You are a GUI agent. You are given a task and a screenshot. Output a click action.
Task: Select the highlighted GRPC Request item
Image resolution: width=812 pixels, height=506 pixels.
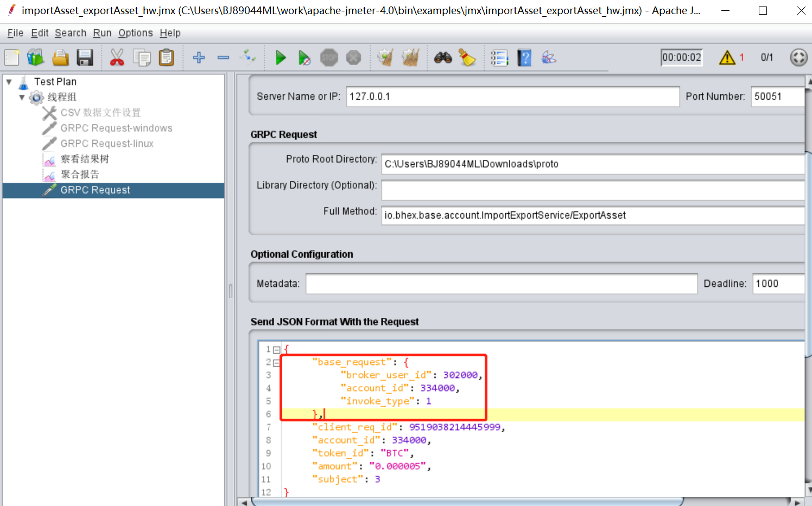point(113,190)
